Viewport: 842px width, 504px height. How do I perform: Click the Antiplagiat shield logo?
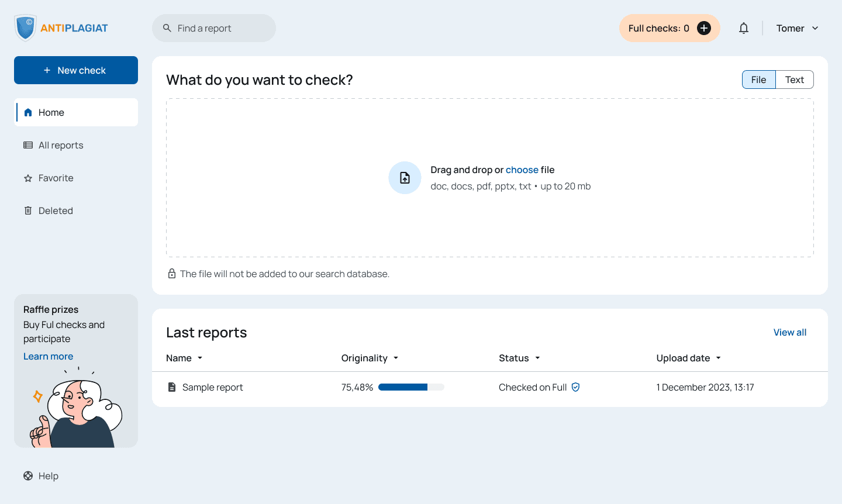coord(25,28)
